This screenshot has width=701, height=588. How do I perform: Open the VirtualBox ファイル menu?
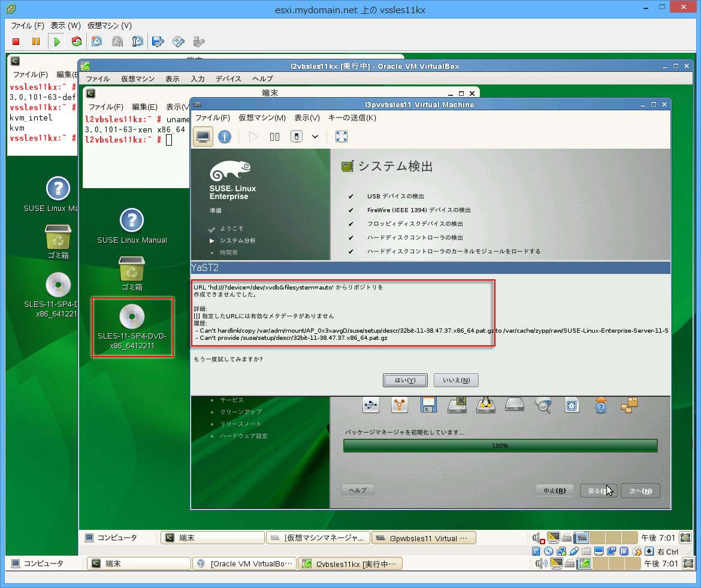point(98,79)
